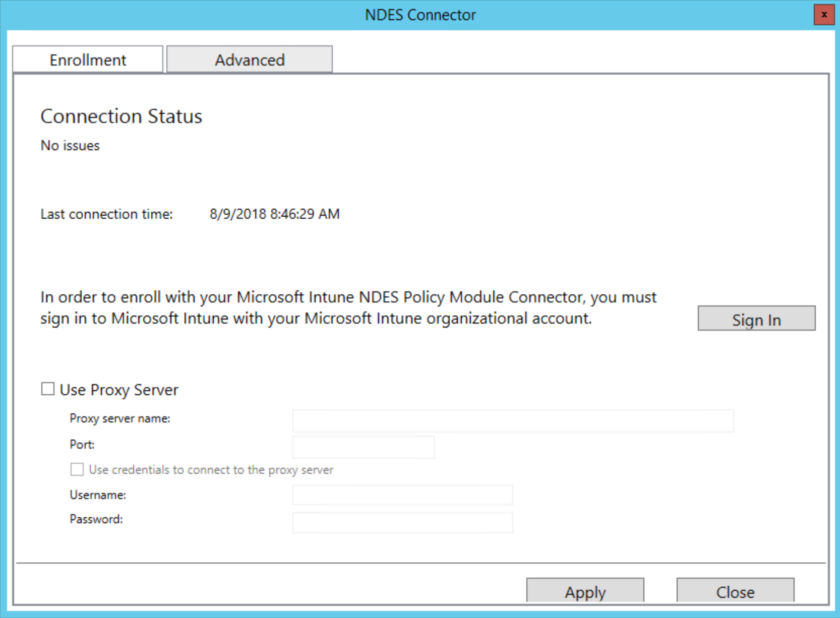Click the Password text field

point(402,522)
